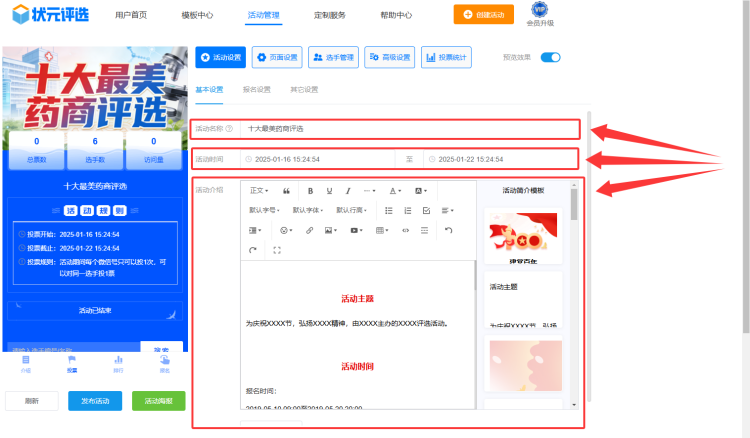Image resolution: width=750 pixels, height=438 pixels.
Task: Click the 刷新 button
Action: coord(32,401)
